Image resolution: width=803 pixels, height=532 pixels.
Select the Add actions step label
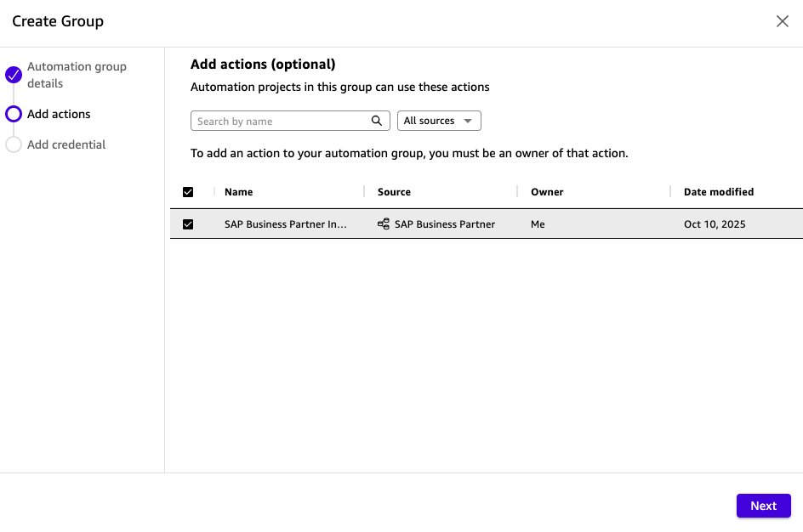click(59, 114)
